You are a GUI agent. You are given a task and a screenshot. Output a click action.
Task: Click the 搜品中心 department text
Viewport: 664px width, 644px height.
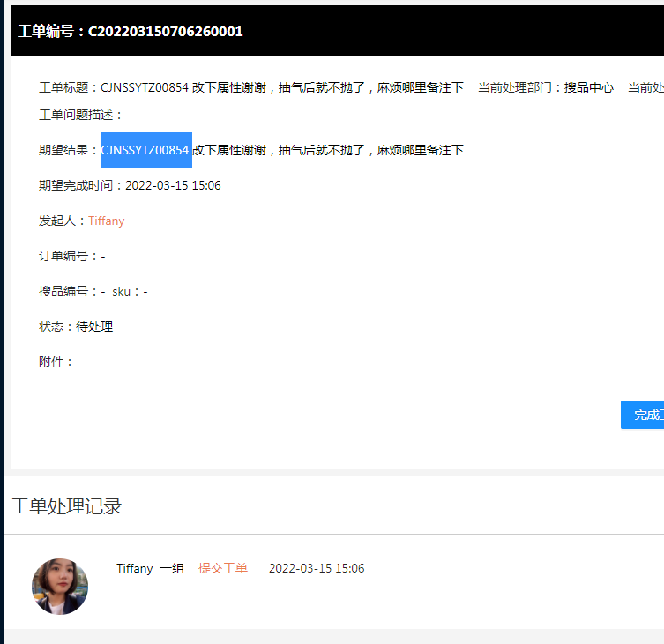tap(588, 87)
